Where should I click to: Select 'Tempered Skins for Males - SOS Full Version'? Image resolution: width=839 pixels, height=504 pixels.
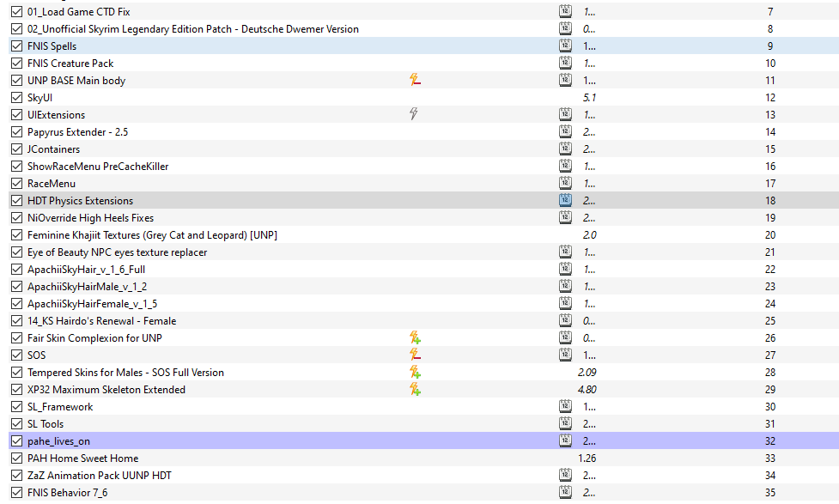(x=125, y=373)
